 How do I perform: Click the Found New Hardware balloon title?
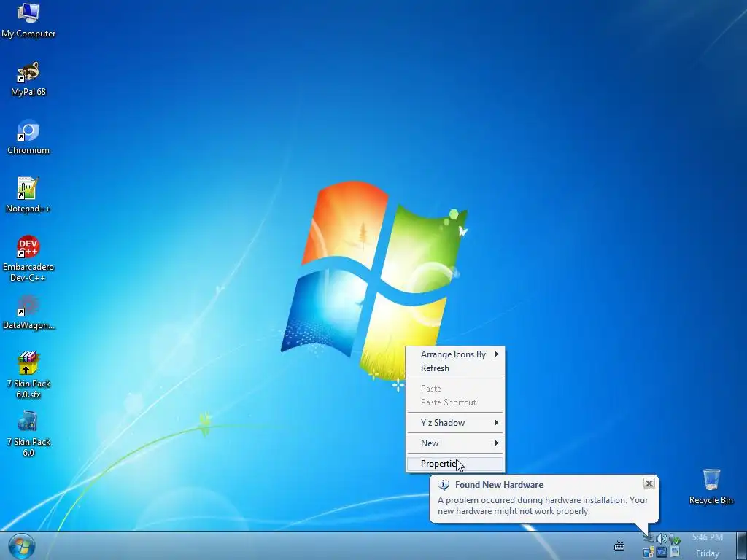pyautogui.click(x=499, y=485)
